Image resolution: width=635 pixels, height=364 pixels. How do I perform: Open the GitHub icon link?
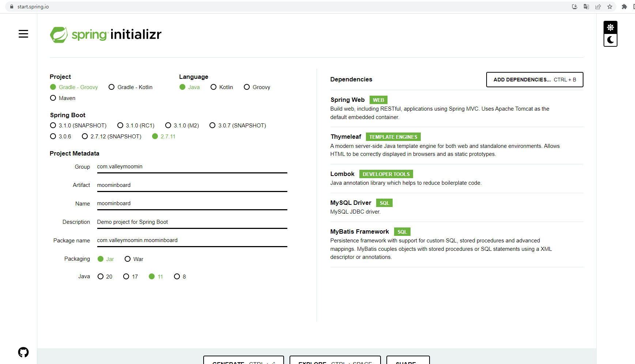click(23, 352)
